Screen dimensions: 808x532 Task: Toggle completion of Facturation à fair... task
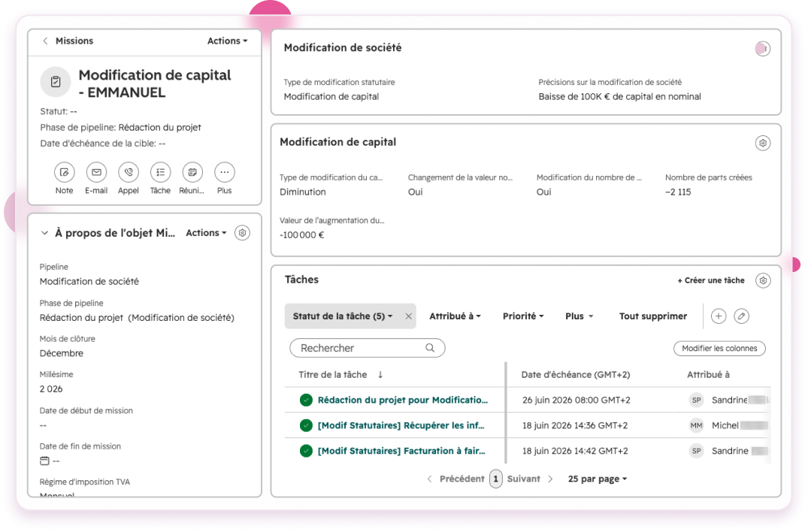[x=306, y=451]
